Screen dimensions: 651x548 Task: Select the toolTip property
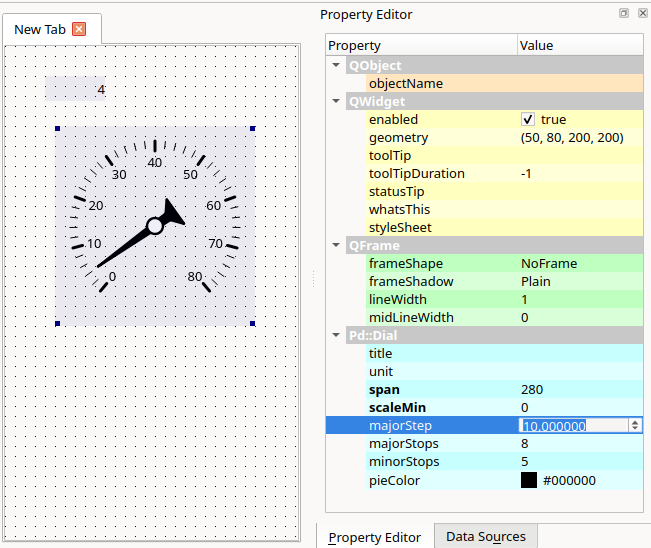504,155
